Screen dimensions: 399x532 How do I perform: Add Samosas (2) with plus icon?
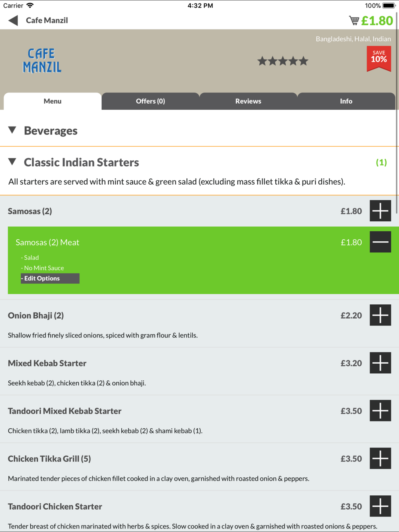coord(380,211)
